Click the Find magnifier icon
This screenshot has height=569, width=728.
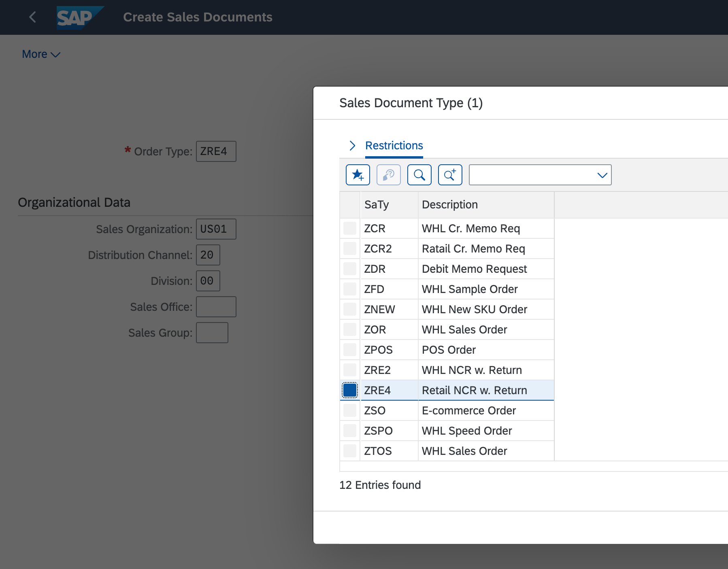tap(419, 175)
